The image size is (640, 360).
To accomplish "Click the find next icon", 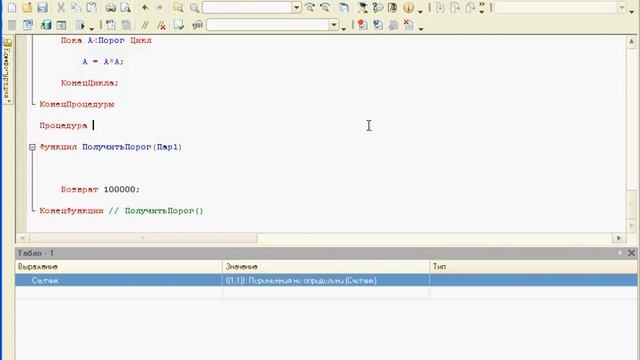I will pyautogui.click(x=310, y=7).
